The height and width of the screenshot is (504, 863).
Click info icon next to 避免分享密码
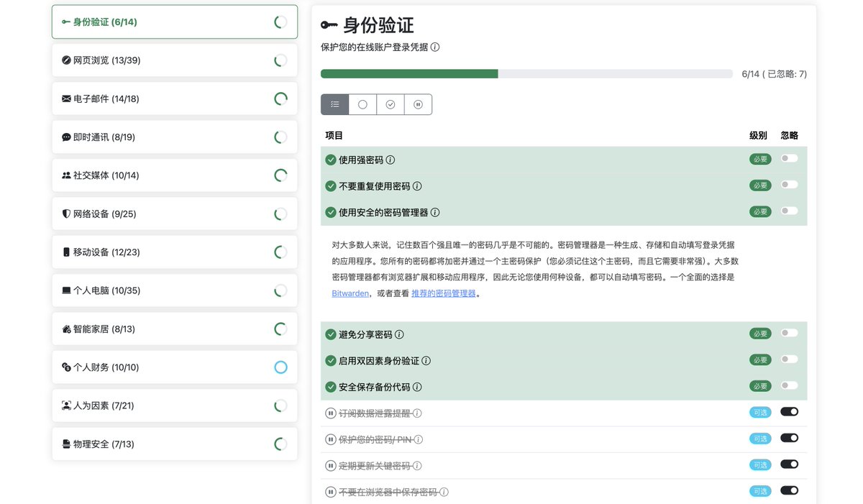tap(399, 334)
